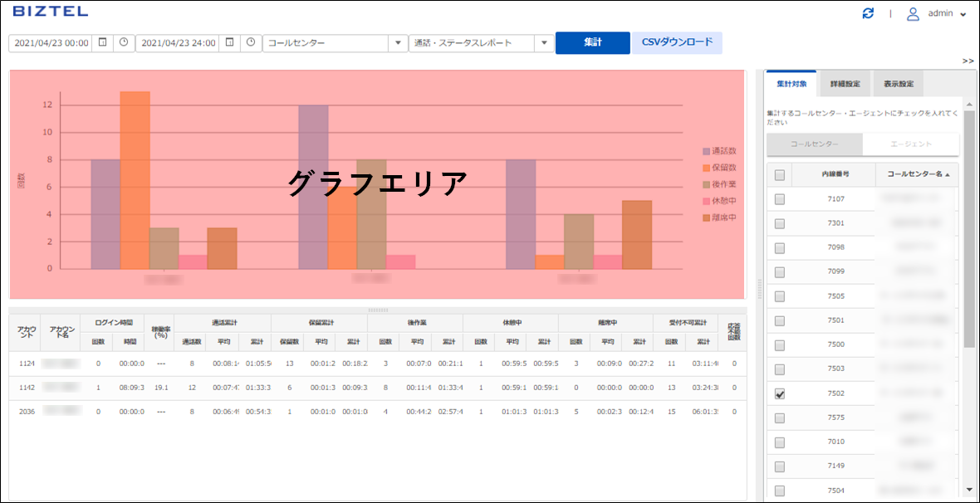Click 休憩中 legend color swatch
The width and height of the screenshot is (980, 503).
click(x=706, y=201)
